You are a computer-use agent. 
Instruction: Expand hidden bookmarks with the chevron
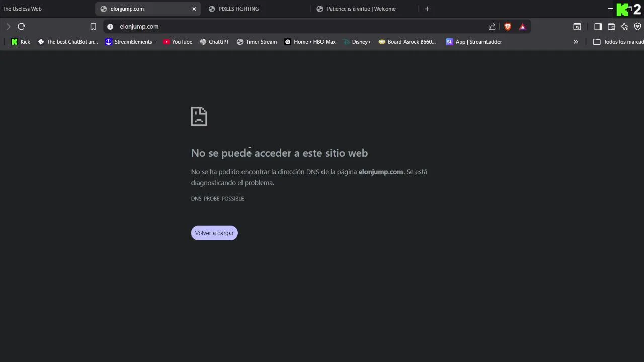(576, 42)
